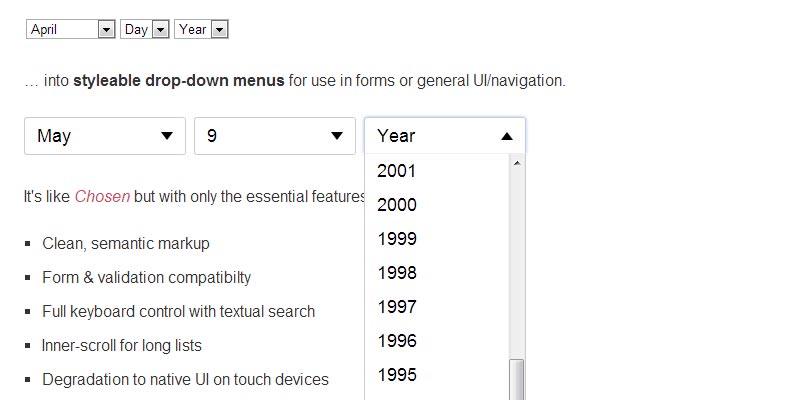The height and width of the screenshot is (400, 800).
Task: Click the up arrow on the Year dropdown
Action: pyautogui.click(x=507, y=136)
